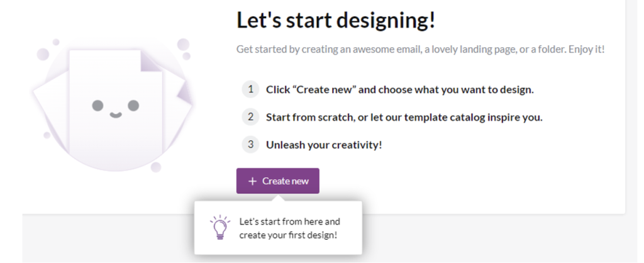
Task: Click the small bubble top-left of the mascot
Action: pos(55,42)
